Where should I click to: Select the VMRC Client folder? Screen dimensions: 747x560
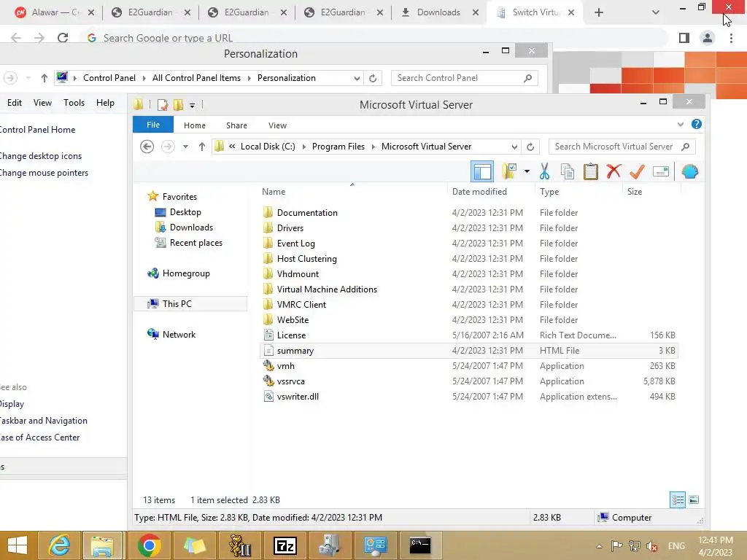(x=301, y=304)
